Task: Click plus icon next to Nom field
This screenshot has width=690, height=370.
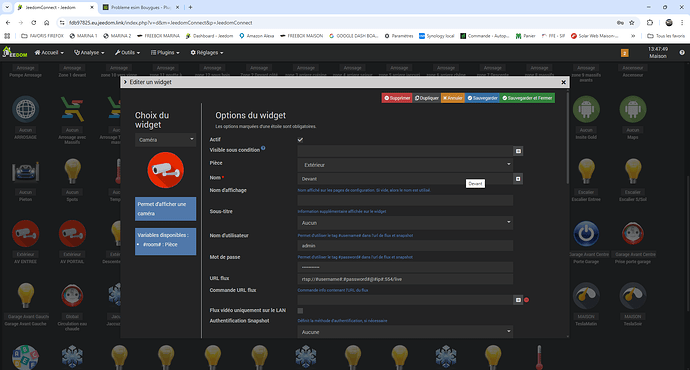Action: 518,179
